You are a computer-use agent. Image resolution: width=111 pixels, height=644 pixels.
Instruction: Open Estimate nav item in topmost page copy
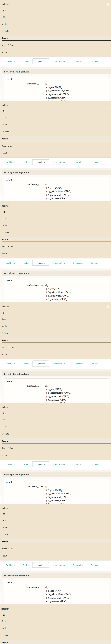tap(5, 31)
